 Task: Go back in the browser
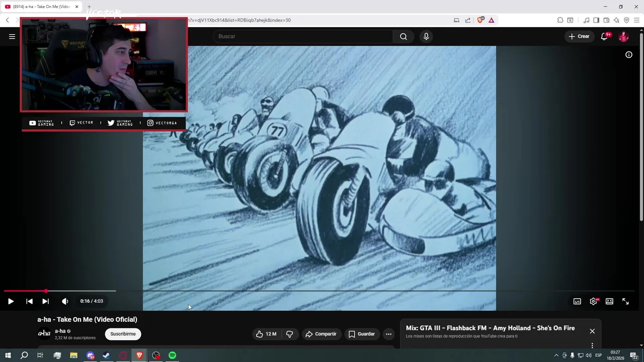point(8,20)
